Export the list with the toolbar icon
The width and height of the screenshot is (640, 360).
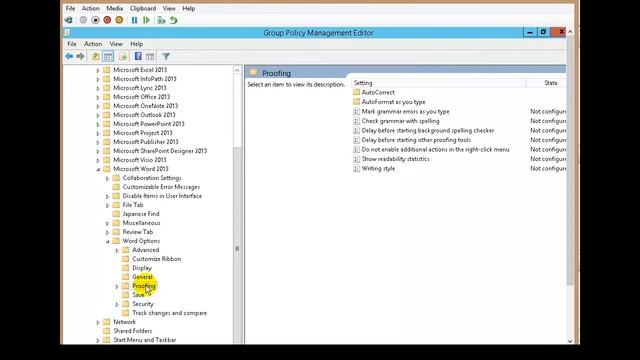(x=123, y=56)
